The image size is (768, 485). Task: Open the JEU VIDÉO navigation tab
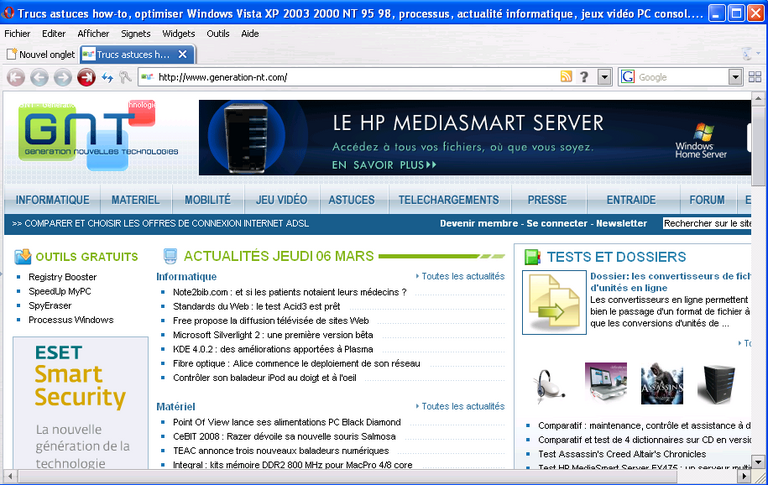click(x=282, y=200)
